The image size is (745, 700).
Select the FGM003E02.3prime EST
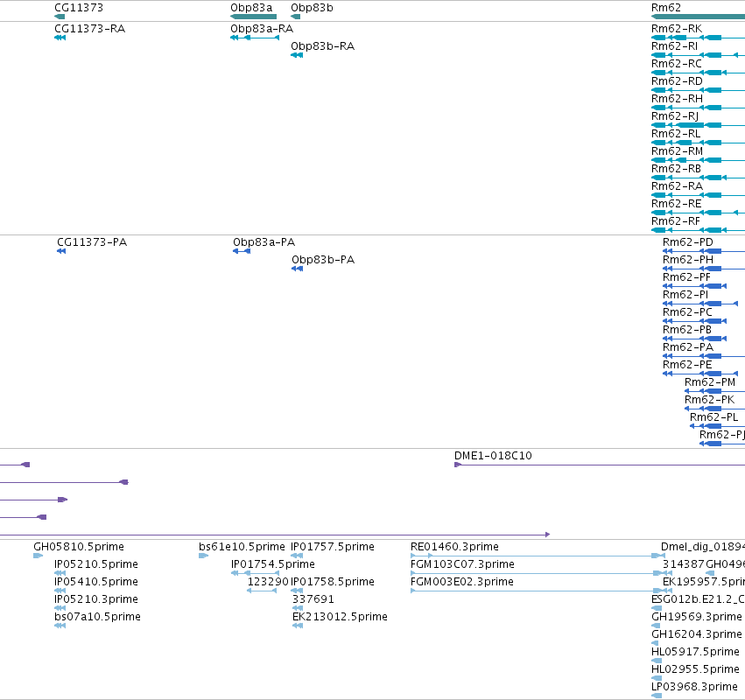[x=462, y=582]
